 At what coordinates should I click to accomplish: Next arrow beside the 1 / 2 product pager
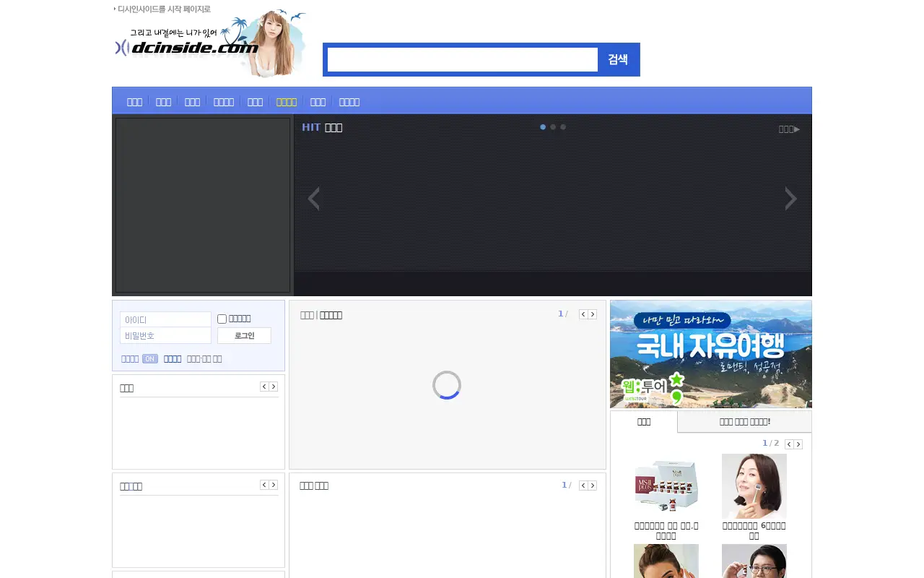pyautogui.click(x=798, y=444)
